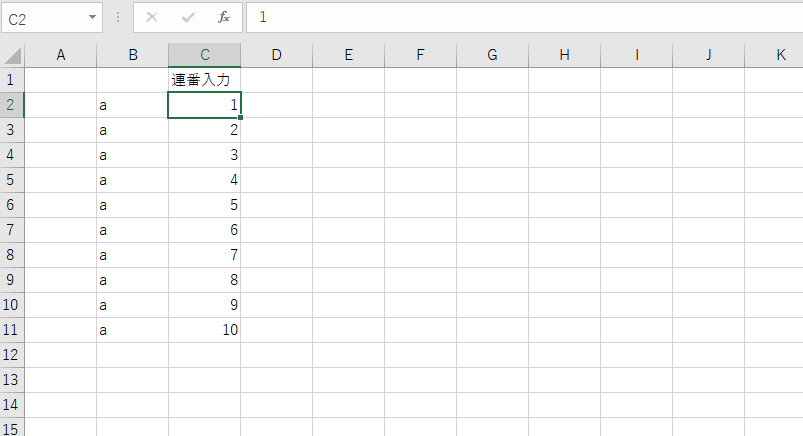Click cell C11 containing 10
Image resolution: width=803 pixels, height=436 pixels.
click(205, 329)
